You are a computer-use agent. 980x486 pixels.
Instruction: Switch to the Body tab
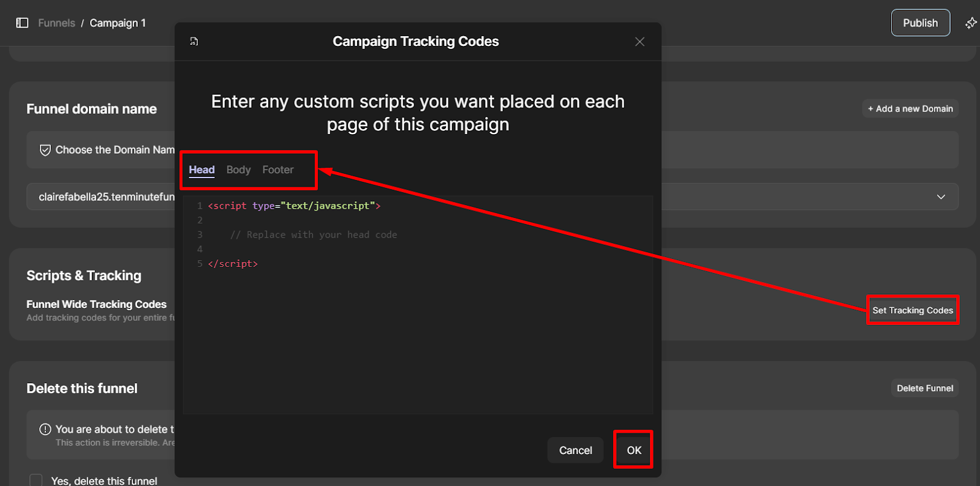(x=238, y=170)
